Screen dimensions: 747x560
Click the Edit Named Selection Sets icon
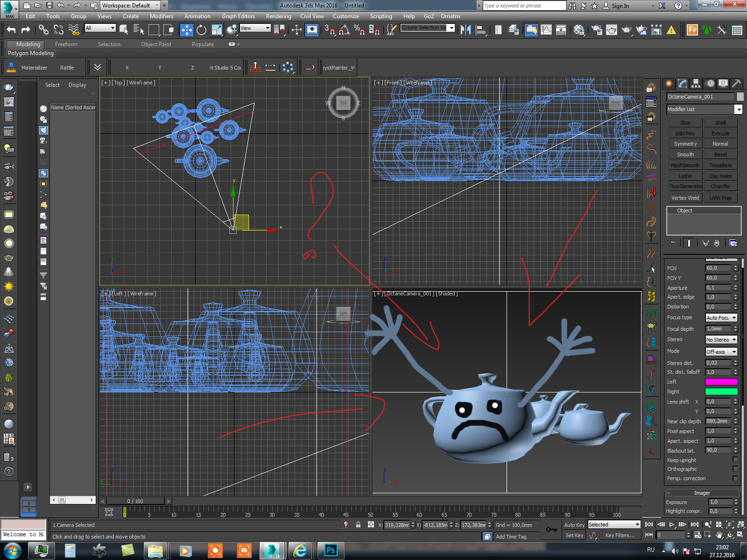coord(391,30)
